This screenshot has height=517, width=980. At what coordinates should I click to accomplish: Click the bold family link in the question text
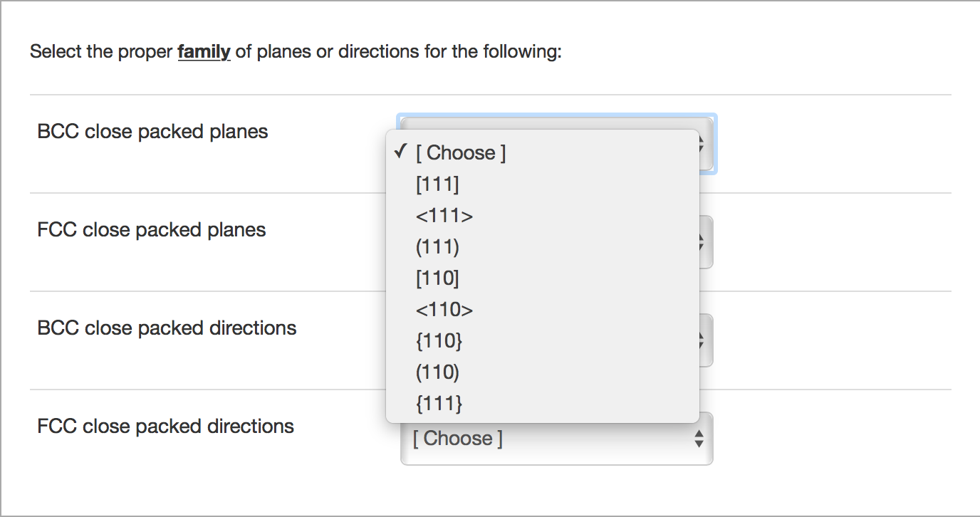(204, 51)
